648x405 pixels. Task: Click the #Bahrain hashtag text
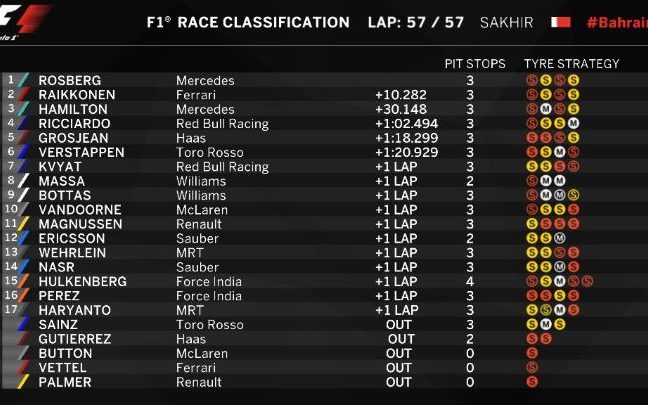click(617, 22)
